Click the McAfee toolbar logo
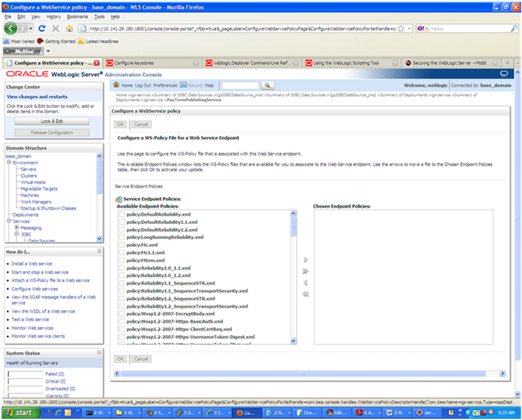Image resolution: width=522 pixels, height=420 pixels. [24, 52]
